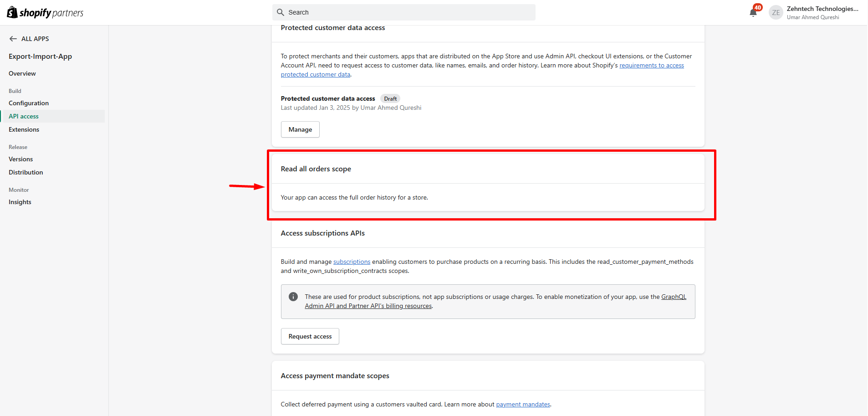This screenshot has width=868, height=416.
Task: Go to Versions page
Action: pyautogui.click(x=21, y=159)
